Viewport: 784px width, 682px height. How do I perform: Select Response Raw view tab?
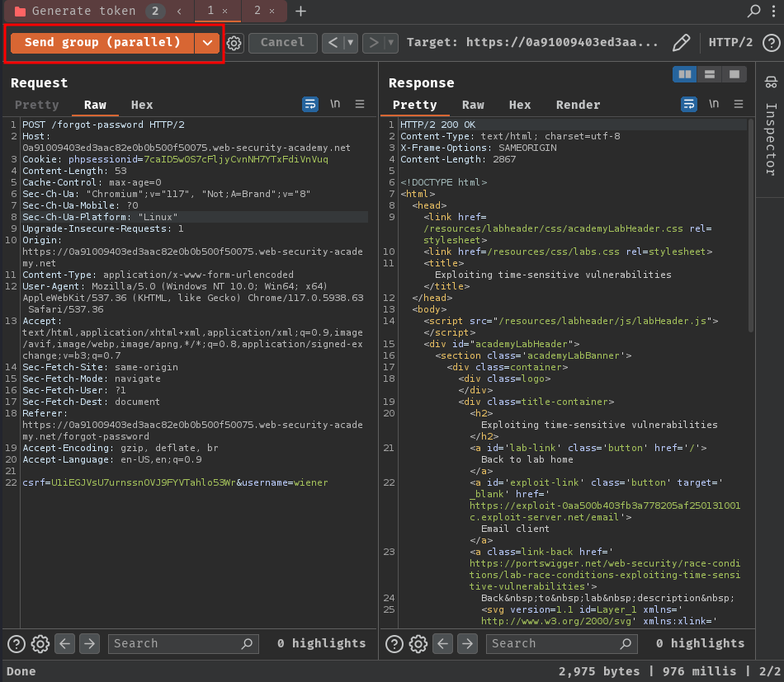pos(473,105)
